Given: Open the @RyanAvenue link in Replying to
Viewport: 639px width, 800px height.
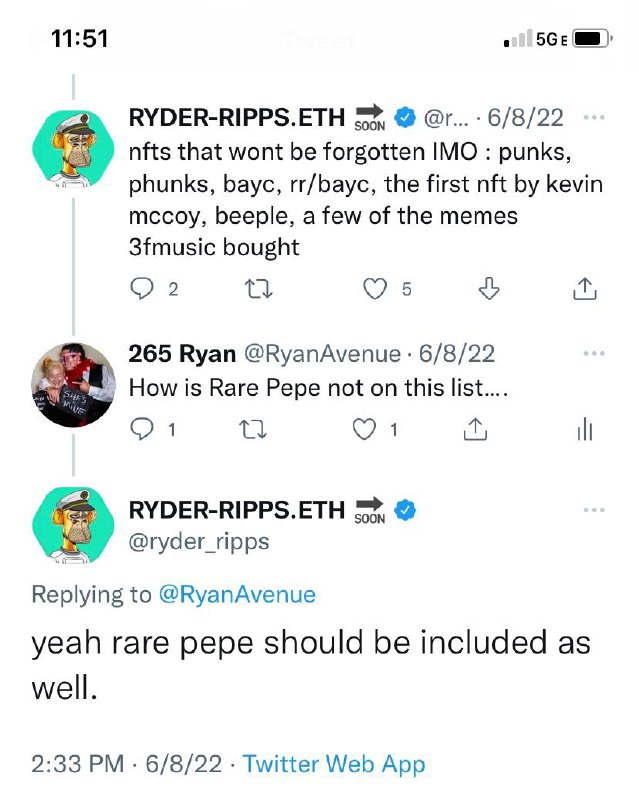Looking at the screenshot, I should (237, 595).
